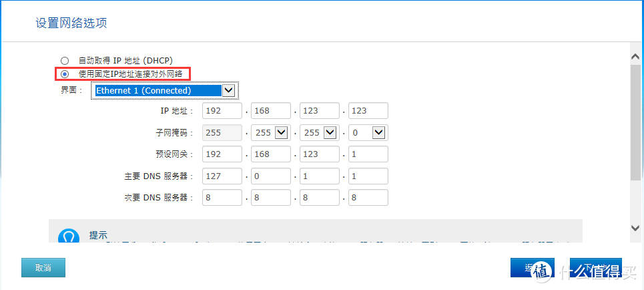This screenshot has width=644, height=290.
Task: Expand the second subnet mask octet dropdown
Action: [281, 133]
